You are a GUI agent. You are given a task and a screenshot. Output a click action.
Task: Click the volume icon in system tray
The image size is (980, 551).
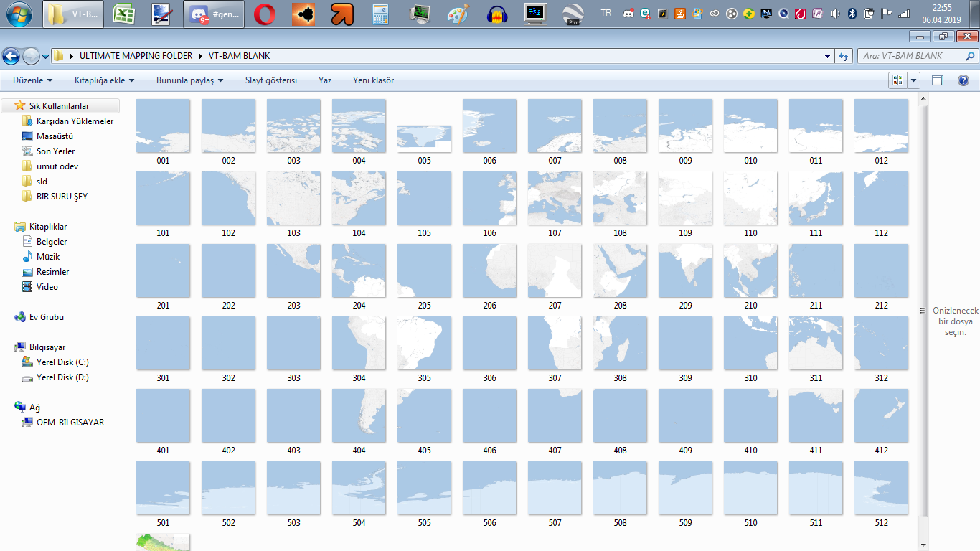(x=837, y=13)
